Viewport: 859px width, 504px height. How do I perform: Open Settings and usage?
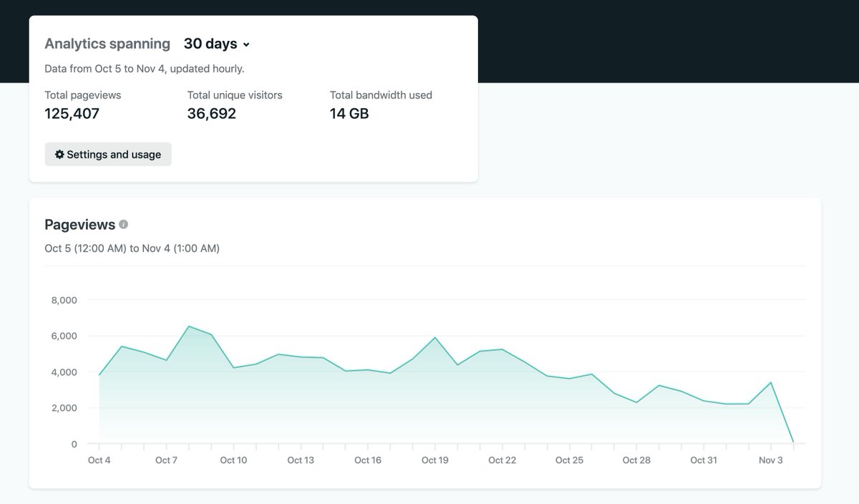[x=107, y=154]
